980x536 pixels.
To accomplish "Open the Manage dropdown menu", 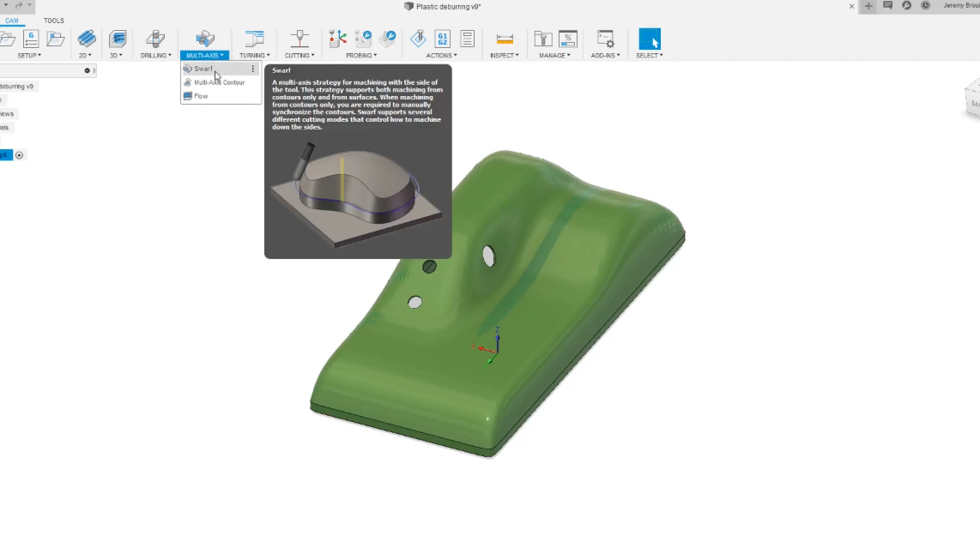I will 554,56.
